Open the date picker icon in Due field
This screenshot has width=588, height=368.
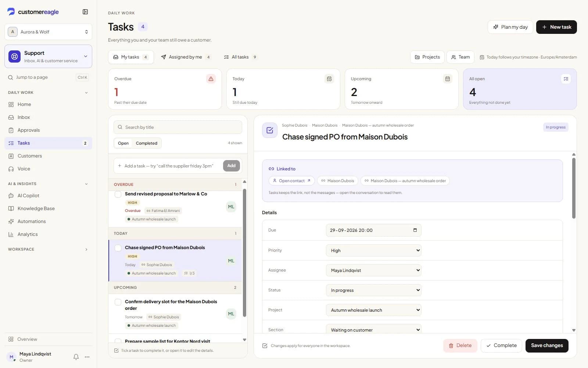pyautogui.click(x=415, y=230)
